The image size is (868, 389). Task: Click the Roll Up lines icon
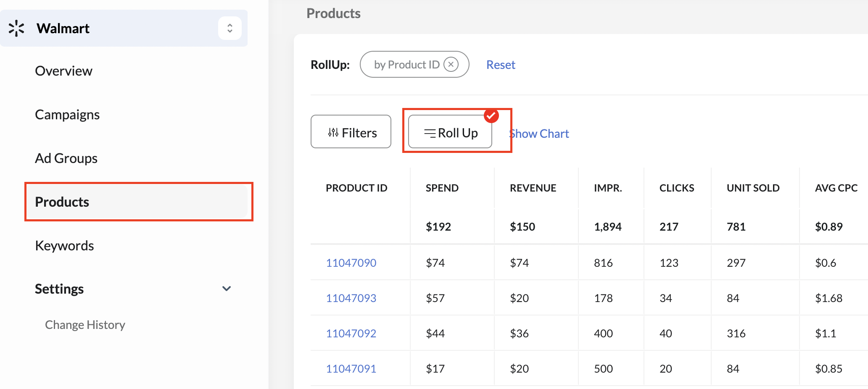click(x=430, y=133)
